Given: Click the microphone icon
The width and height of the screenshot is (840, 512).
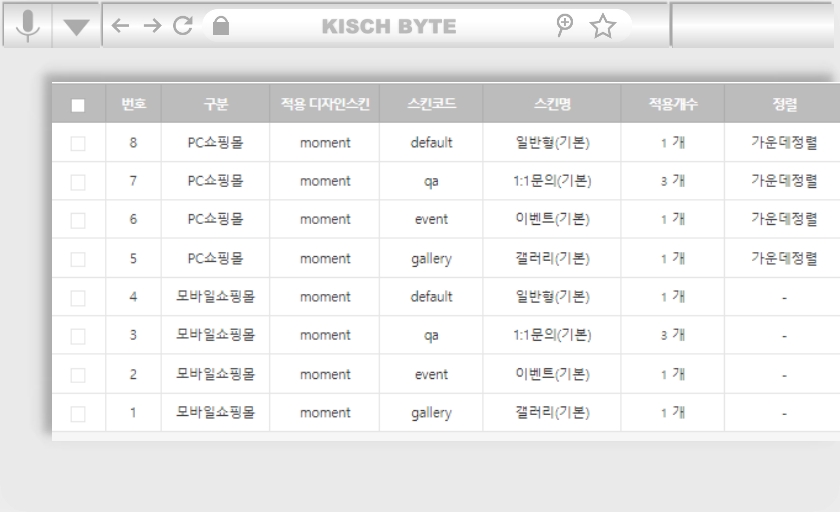Looking at the screenshot, I should [27, 26].
